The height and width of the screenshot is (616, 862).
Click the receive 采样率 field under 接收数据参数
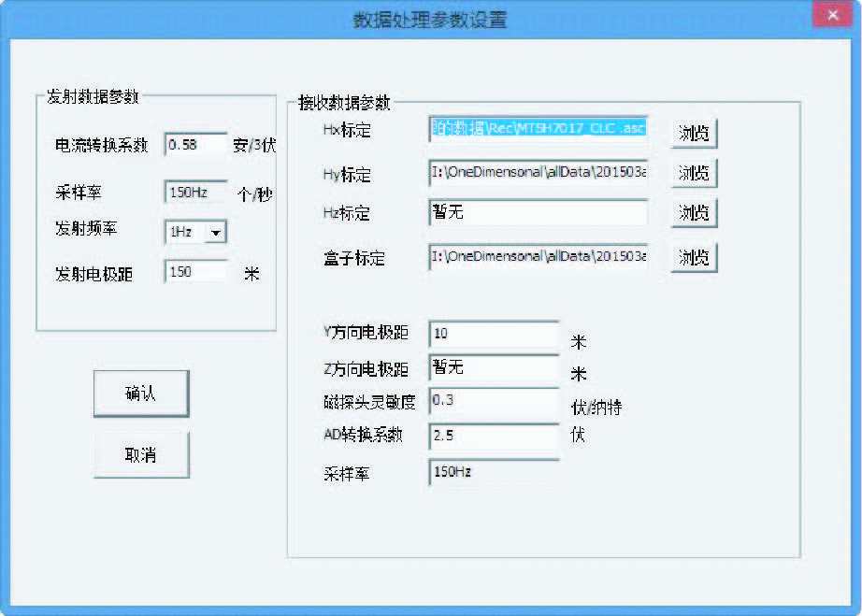pyautogui.click(x=494, y=472)
